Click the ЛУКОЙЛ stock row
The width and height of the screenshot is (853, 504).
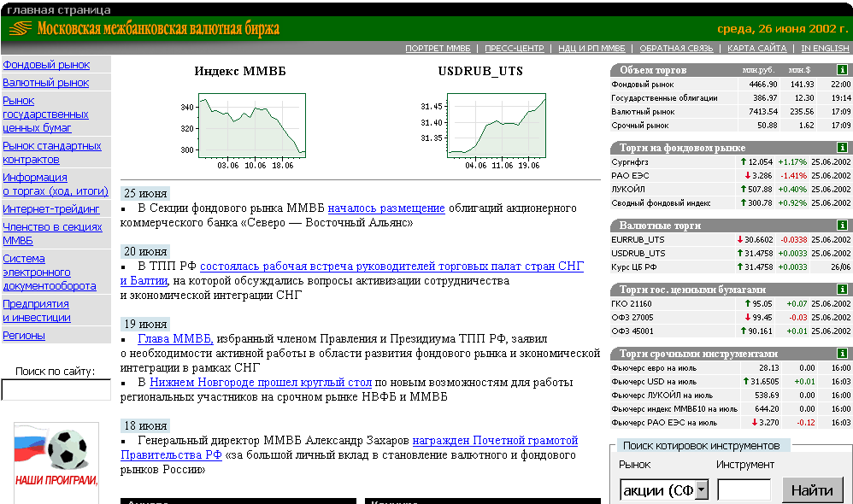coord(731,189)
